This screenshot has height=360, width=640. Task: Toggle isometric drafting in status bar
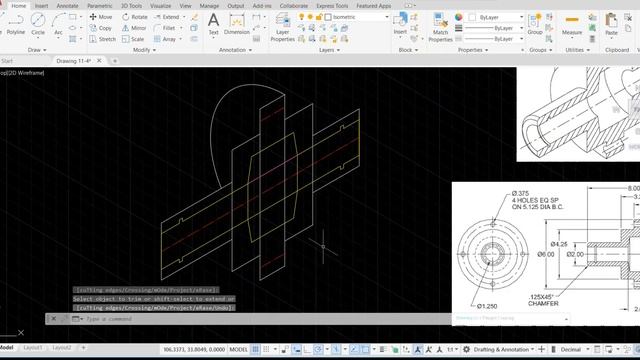pyautogui.click(x=336, y=349)
